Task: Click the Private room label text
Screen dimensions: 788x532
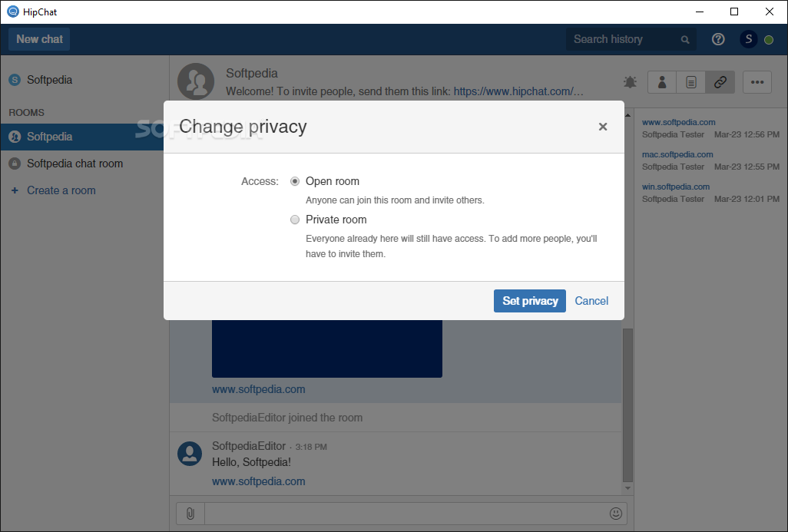Action: point(336,220)
